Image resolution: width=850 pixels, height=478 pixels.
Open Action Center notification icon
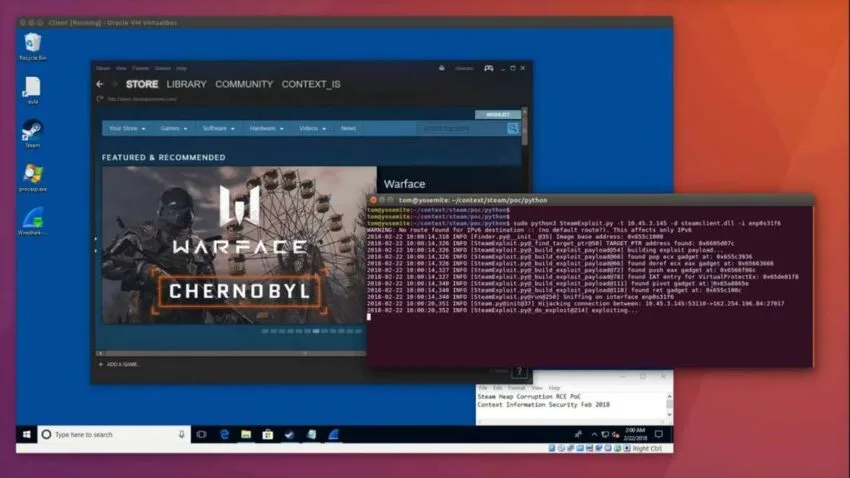coord(659,434)
